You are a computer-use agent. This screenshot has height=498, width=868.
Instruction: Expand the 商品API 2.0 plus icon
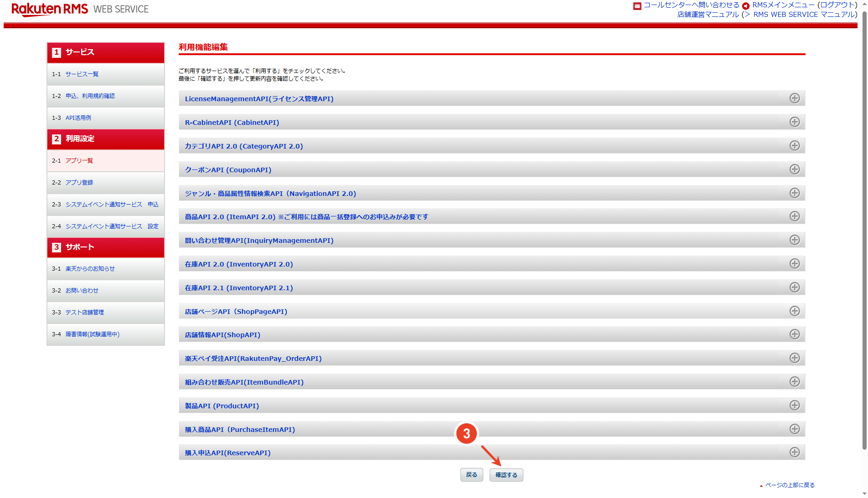795,216
